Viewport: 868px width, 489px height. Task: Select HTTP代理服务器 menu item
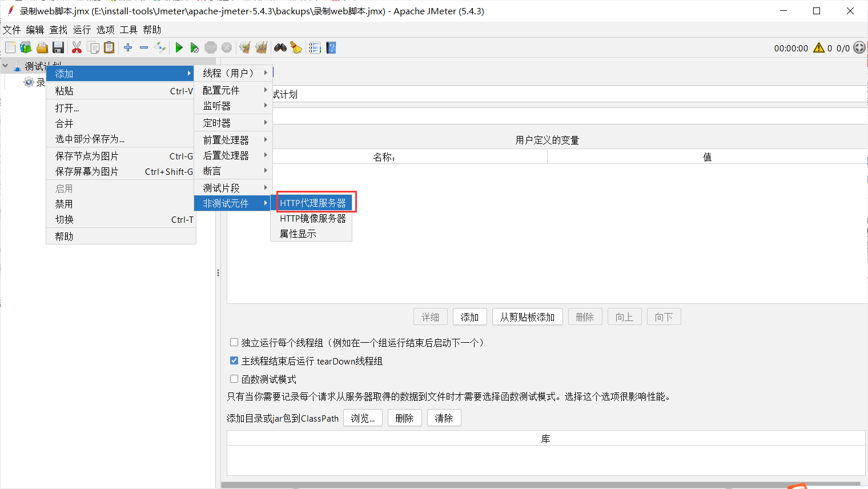312,203
